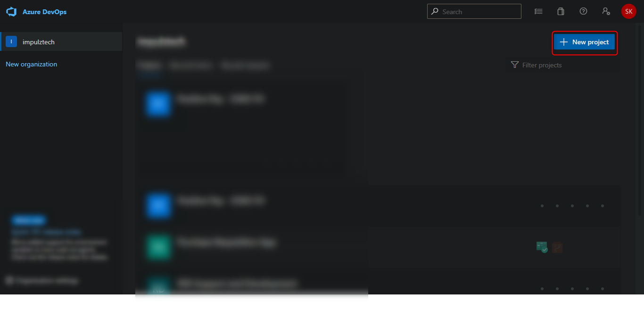
Task: Focus the Filter projects input field
Action: (563, 65)
